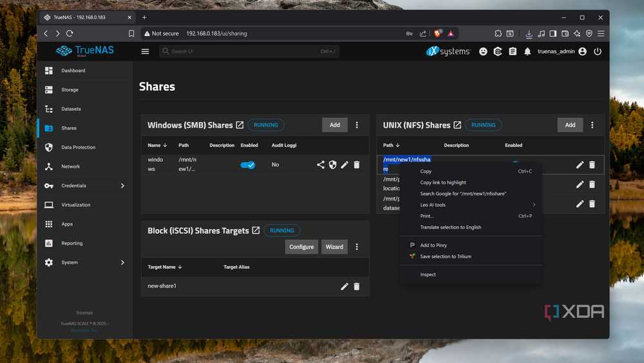
Task: Click the TrueNAS logo
Action: (84, 51)
